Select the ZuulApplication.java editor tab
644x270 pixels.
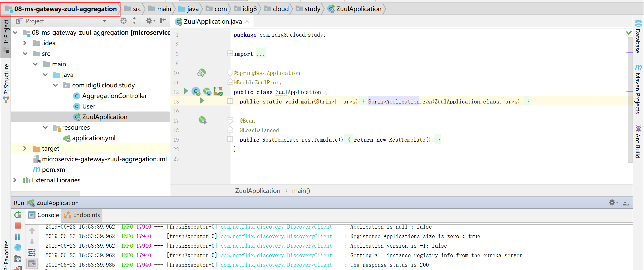[x=212, y=22]
